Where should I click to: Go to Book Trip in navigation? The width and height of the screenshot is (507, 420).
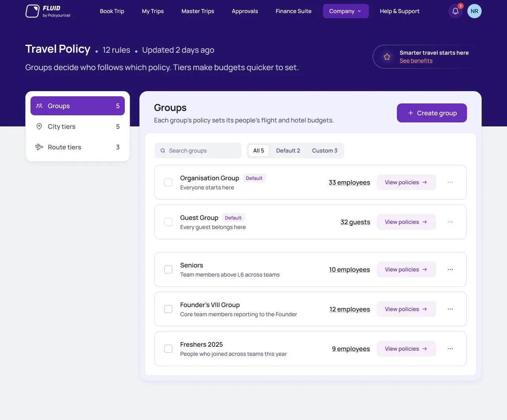click(x=112, y=11)
